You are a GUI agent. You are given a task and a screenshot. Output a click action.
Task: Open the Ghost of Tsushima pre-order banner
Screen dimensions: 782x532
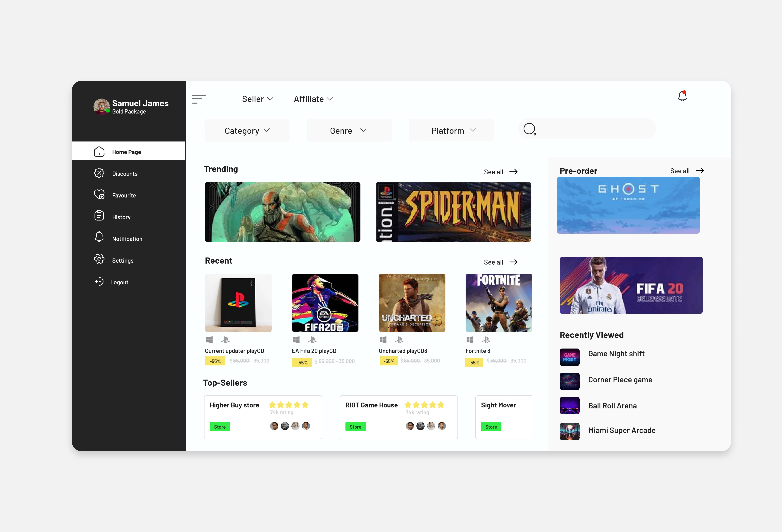click(x=628, y=205)
